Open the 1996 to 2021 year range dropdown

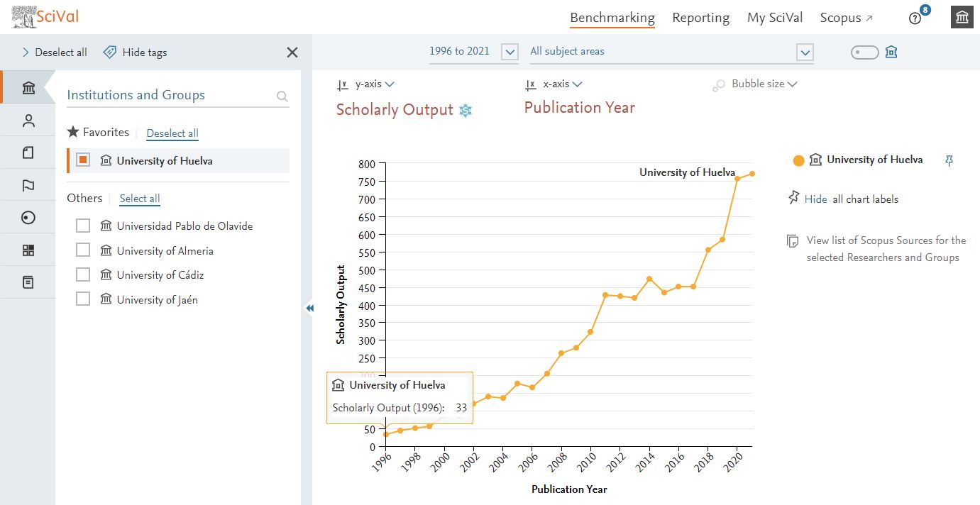(510, 52)
